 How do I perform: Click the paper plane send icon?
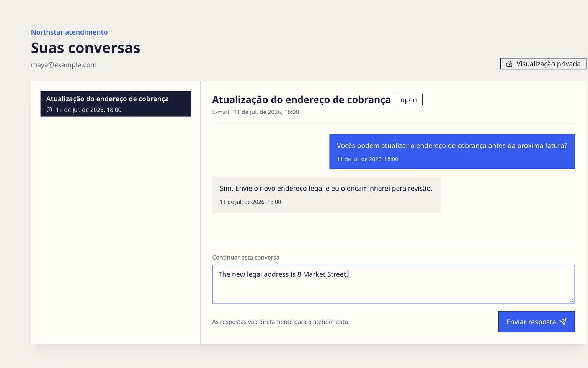(563, 322)
